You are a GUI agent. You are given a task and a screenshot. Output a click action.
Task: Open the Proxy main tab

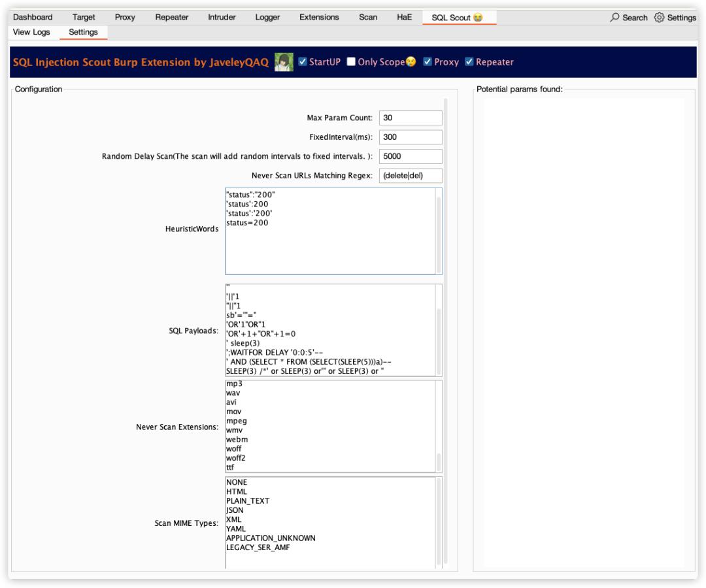125,17
